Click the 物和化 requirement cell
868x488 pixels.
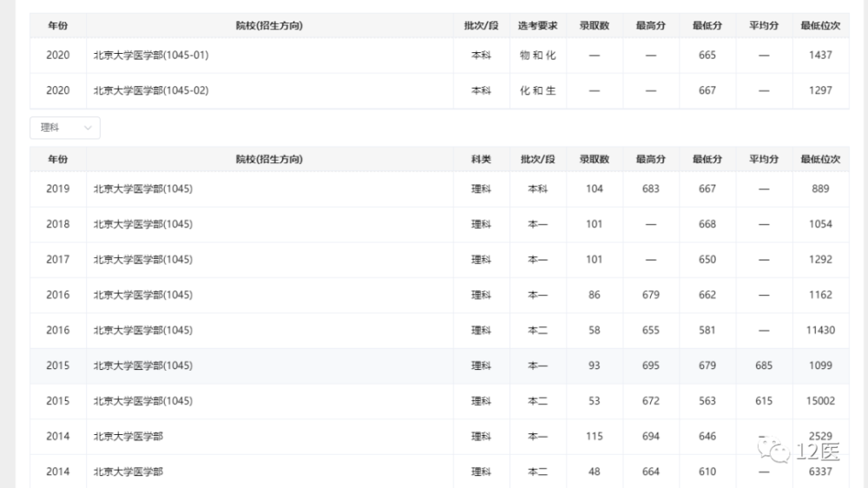(537, 55)
